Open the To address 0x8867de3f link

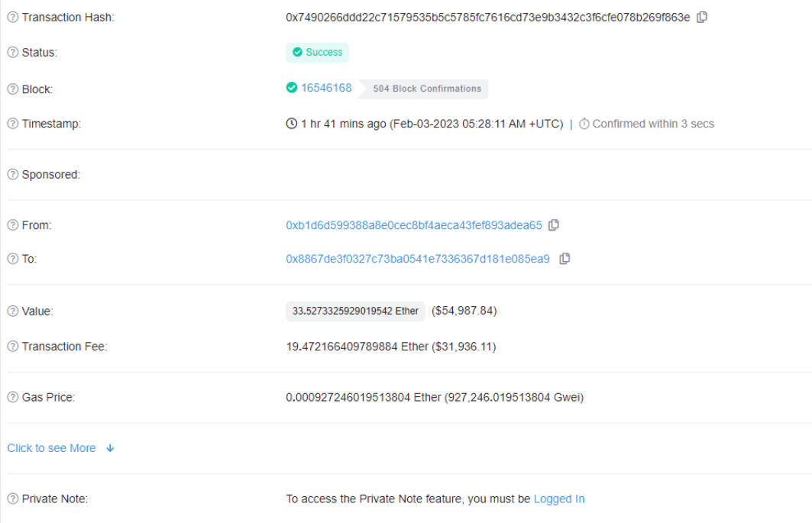click(x=417, y=258)
